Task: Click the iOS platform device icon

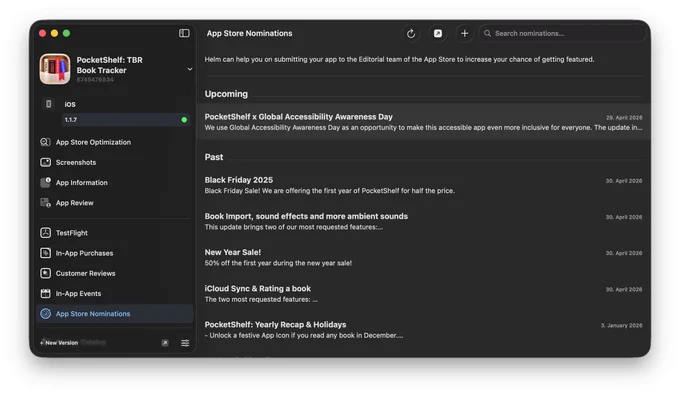Action: [49, 104]
